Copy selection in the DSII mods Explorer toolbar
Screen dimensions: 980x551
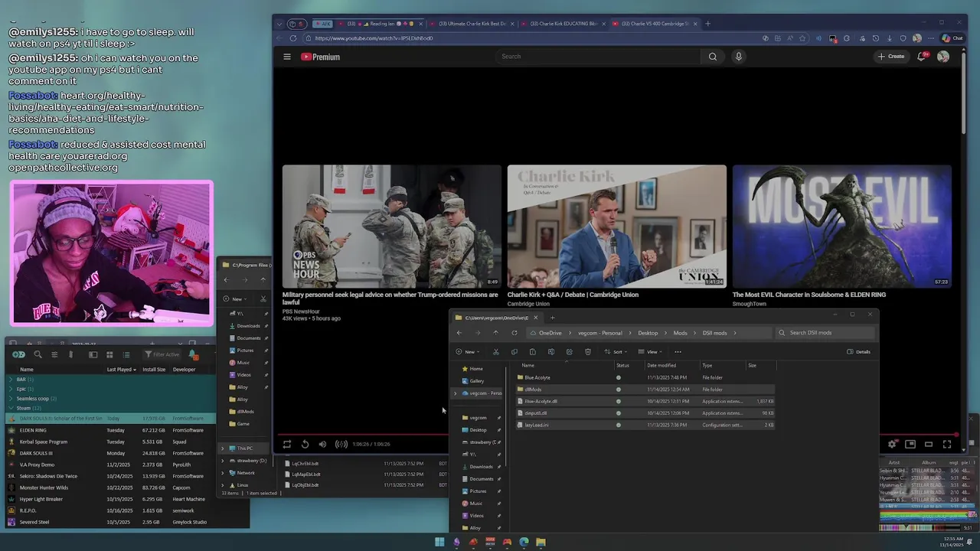[x=514, y=352]
